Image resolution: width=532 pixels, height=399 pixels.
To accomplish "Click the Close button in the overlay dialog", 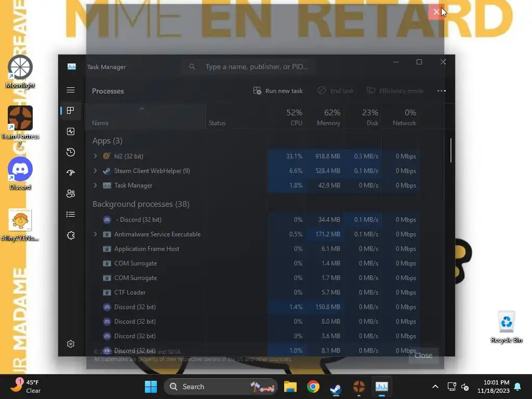I will (423, 355).
